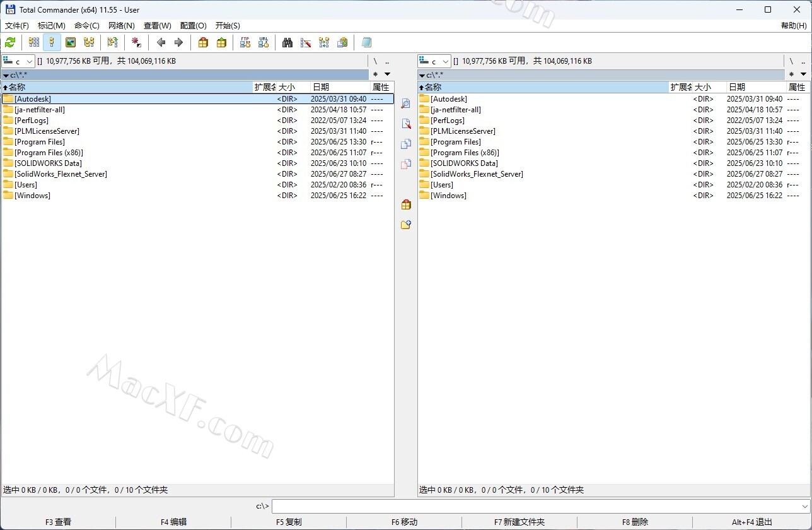Open the left panel drive c dropdown

click(18, 61)
